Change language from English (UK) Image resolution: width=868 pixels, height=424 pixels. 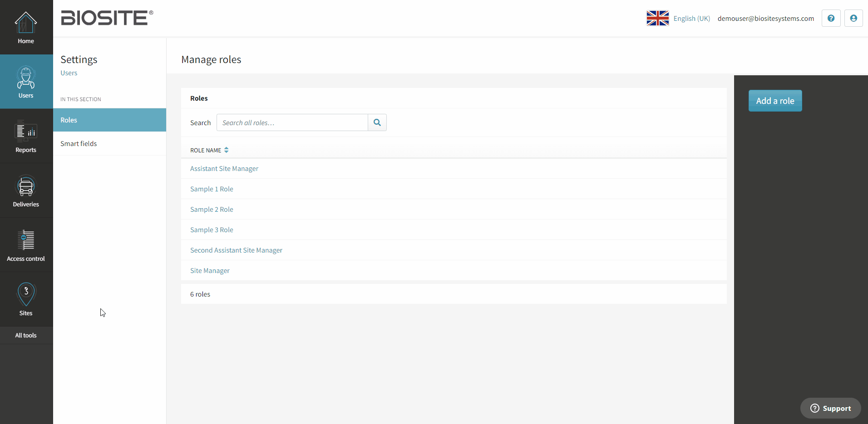coord(691,19)
